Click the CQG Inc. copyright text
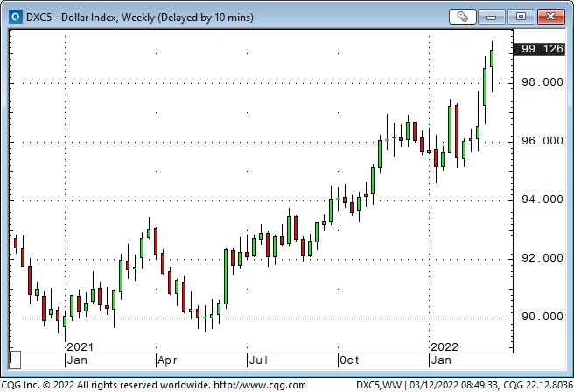This screenshot has height=392, width=574. tap(106, 385)
